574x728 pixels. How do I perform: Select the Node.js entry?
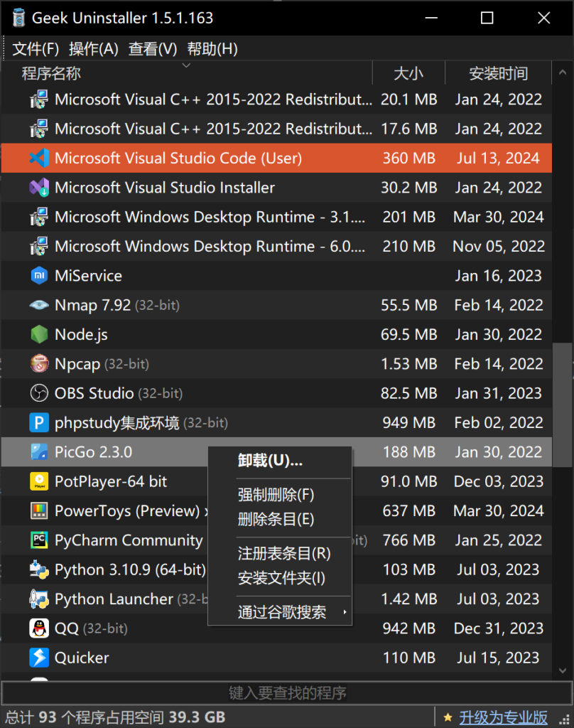[276, 334]
